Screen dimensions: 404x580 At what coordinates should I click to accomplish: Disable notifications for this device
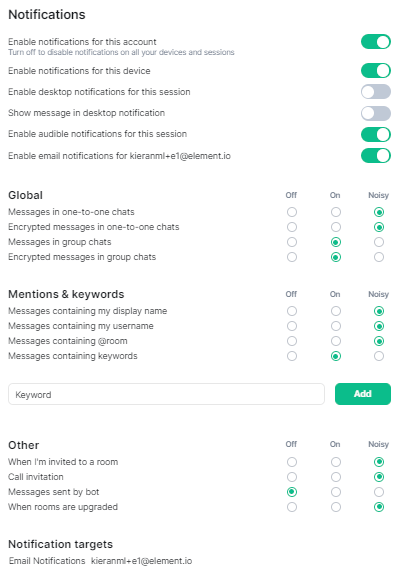[x=376, y=71]
